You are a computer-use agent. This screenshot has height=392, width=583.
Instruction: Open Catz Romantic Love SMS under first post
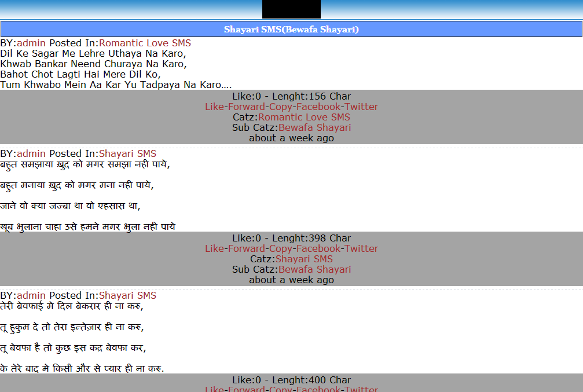point(304,117)
